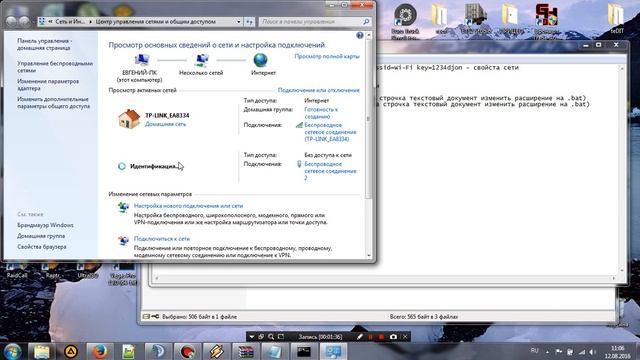640x360 pixels.
Task: Click recorder window-select icon
Action: (x=261, y=337)
